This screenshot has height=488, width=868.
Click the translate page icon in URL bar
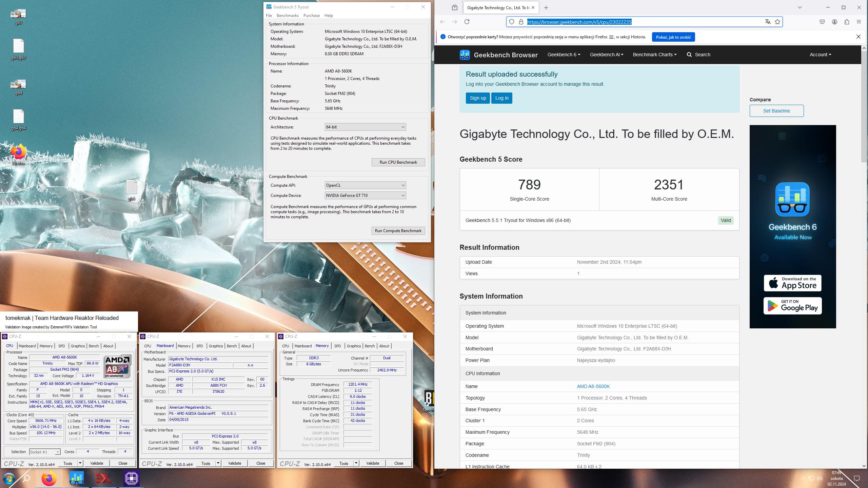[x=768, y=22]
